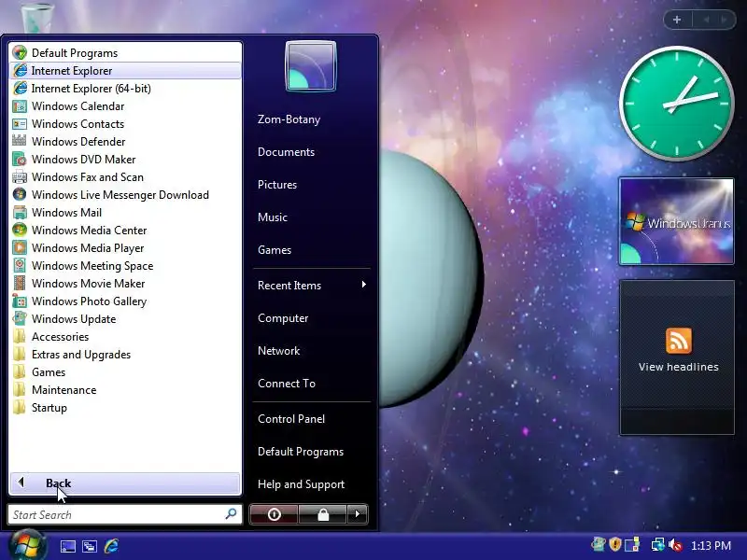
Task: Click the user account picture
Action: pos(311,66)
